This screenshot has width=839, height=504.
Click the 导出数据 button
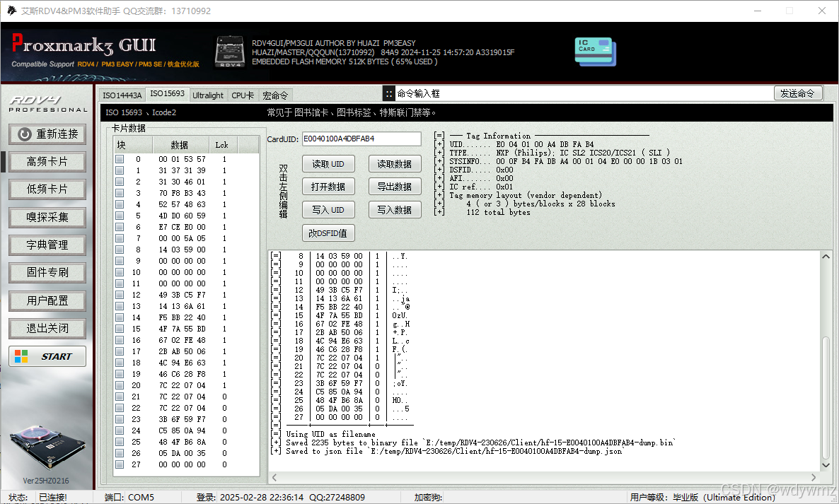[x=394, y=187]
